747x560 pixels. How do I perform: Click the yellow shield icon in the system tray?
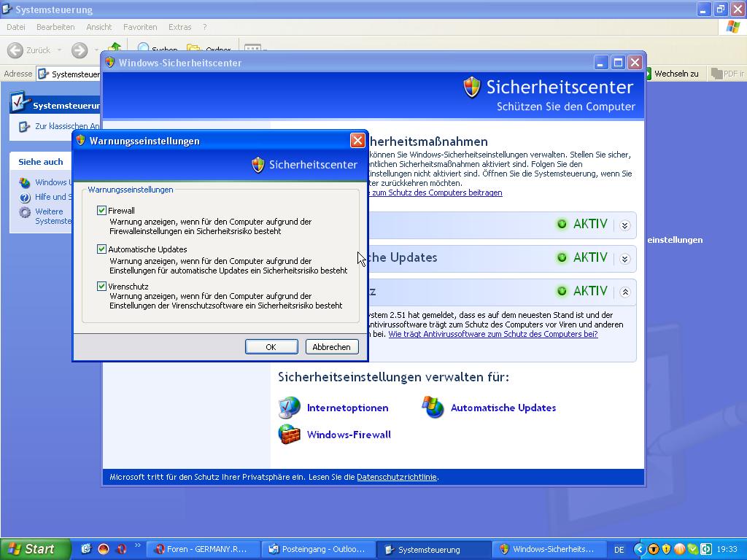tap(666, 549)
